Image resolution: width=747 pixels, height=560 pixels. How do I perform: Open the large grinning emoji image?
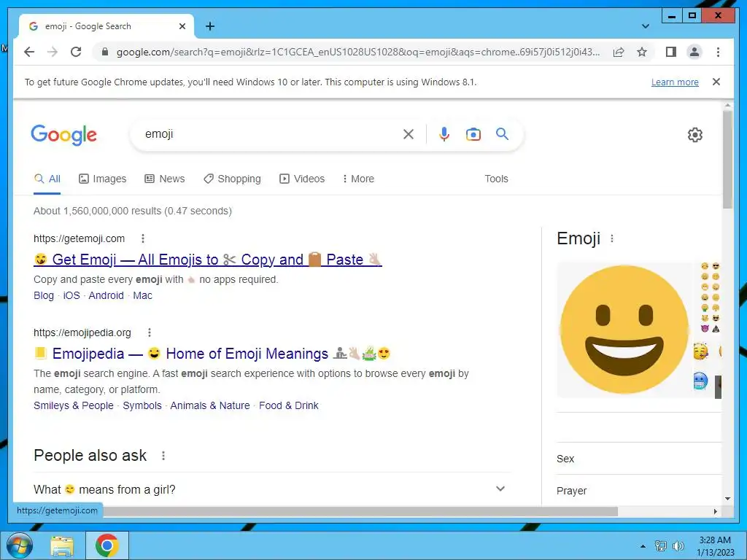click(x=624, y=330)
